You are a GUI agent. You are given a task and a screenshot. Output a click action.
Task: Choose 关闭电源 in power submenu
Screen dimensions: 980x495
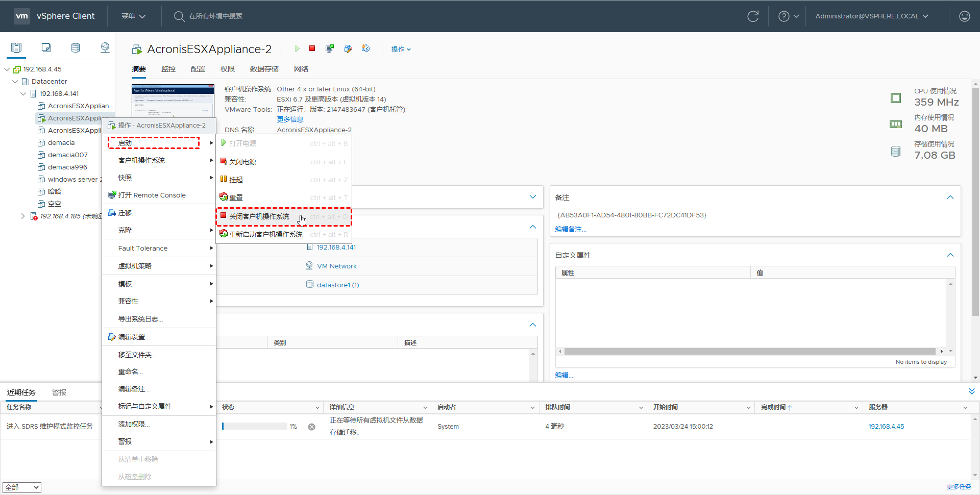[x=284, y=162]
